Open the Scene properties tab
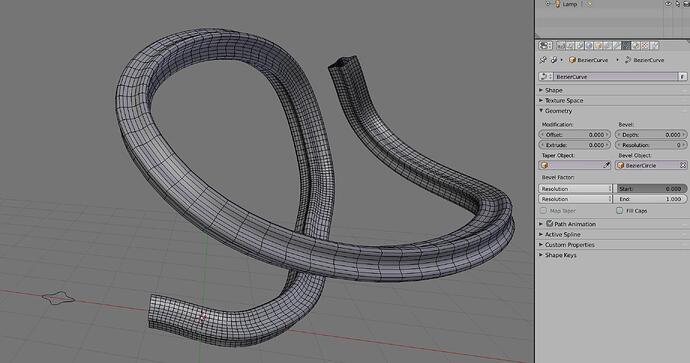This screenshot has height=363, width=690. [x=580, y=45]
